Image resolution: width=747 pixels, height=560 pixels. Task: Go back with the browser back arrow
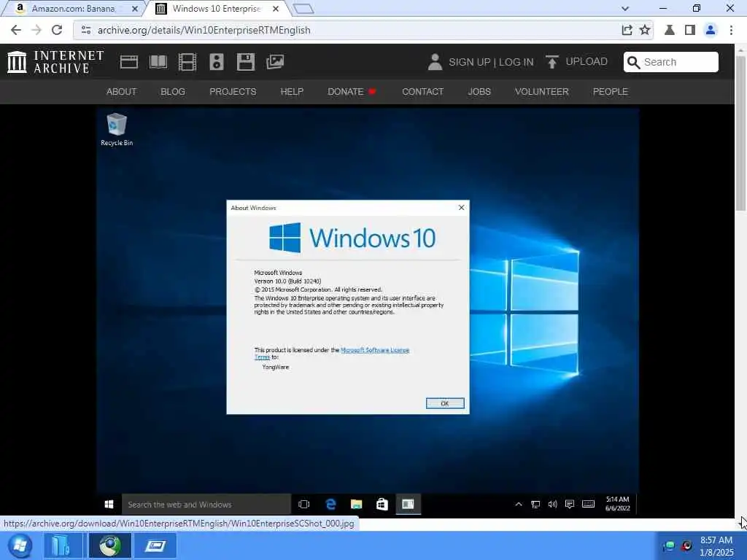[16, 30]
